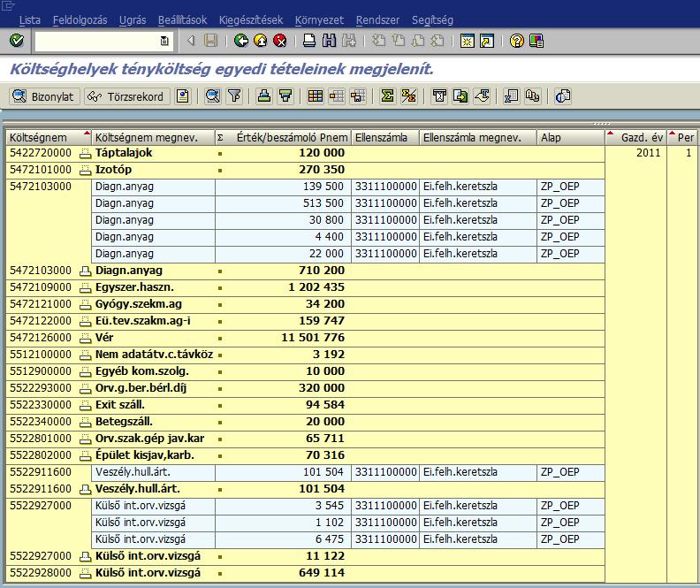This screenshot has height=588, width=700.
Task: Collapse the Diagn.anyag subtotal row
Action: [85, 271]
